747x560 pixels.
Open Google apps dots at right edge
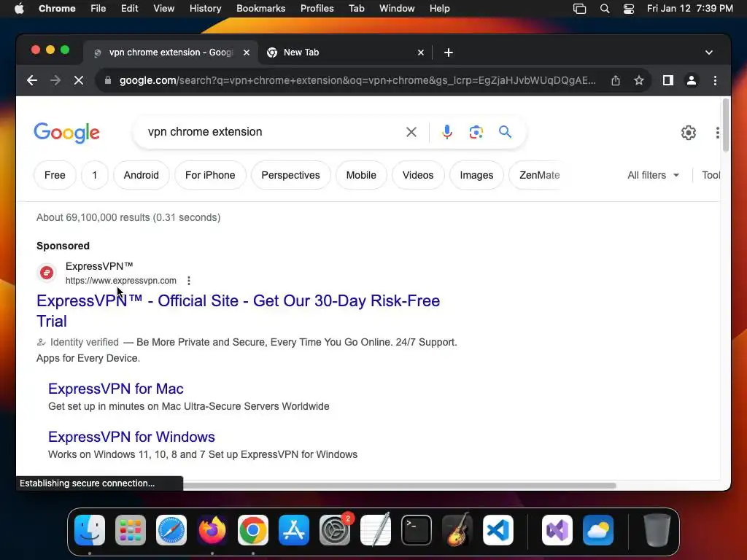click(x=718, y=133)
